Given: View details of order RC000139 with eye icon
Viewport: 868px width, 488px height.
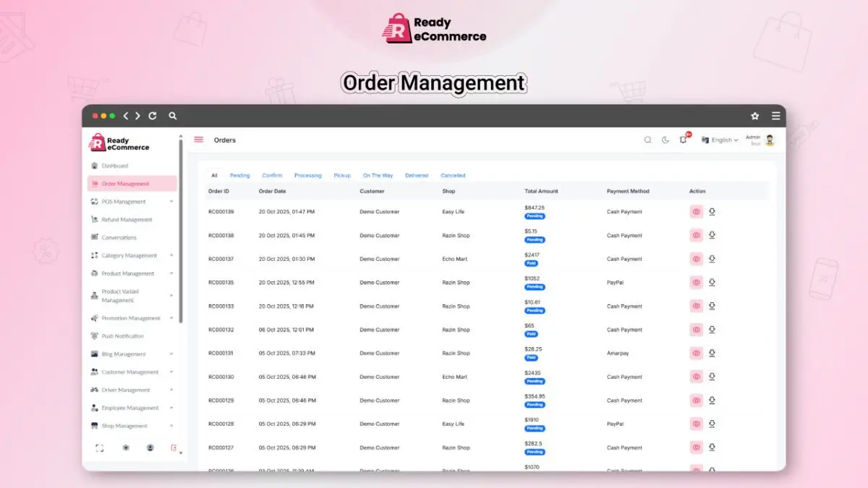Looking at the screenshot, I should tap(696, 212).
